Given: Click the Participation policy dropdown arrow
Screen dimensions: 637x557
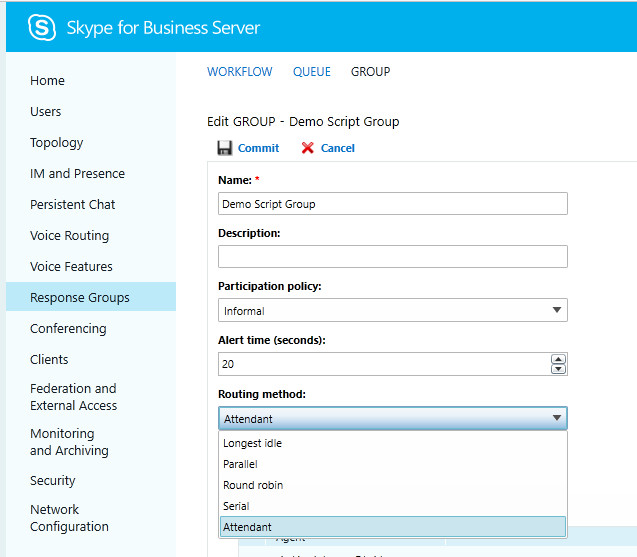Looking at the screenshot, I should point(557,310).
